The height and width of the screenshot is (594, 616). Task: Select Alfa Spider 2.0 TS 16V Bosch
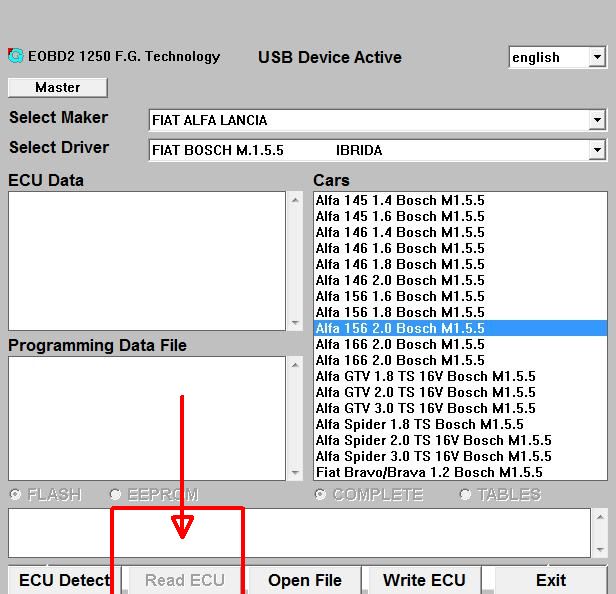tap(460, 440)
